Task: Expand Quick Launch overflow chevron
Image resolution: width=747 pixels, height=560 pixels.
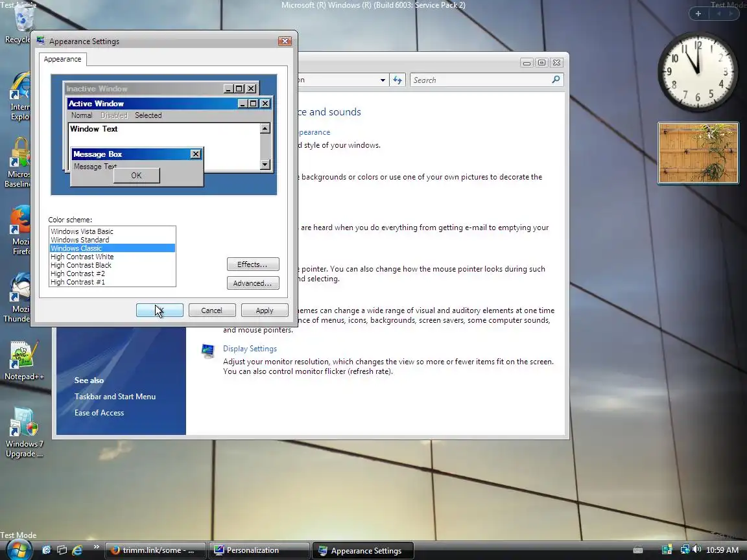Action: (x=96, y=547)
